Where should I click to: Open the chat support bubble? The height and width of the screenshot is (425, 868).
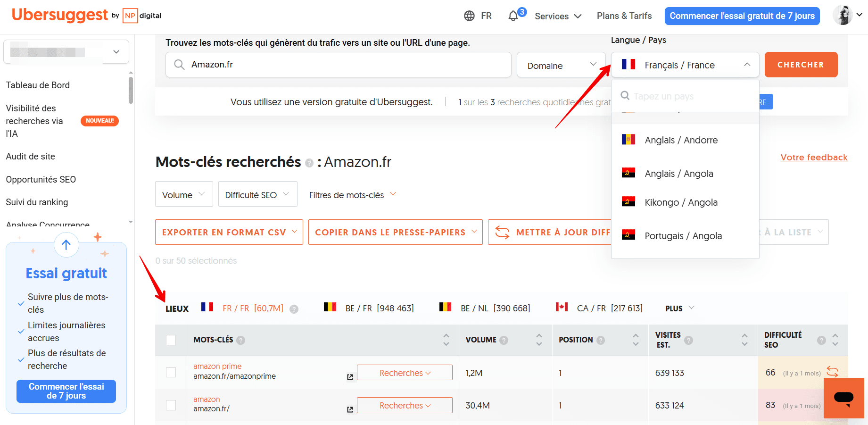tap(843, 398)
